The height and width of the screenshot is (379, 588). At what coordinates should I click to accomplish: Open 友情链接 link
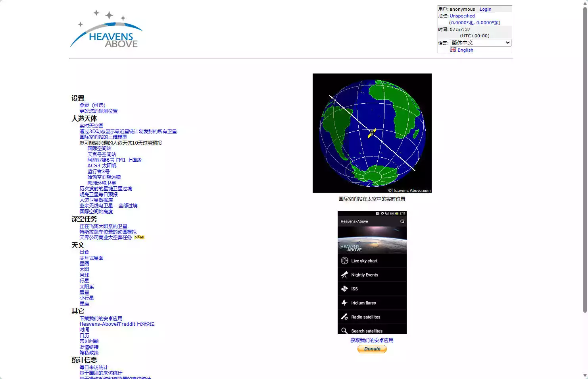(x=89, y=347)
